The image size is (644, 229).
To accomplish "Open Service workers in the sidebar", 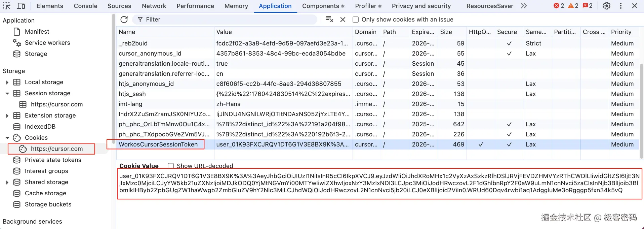I will point(47,43).
